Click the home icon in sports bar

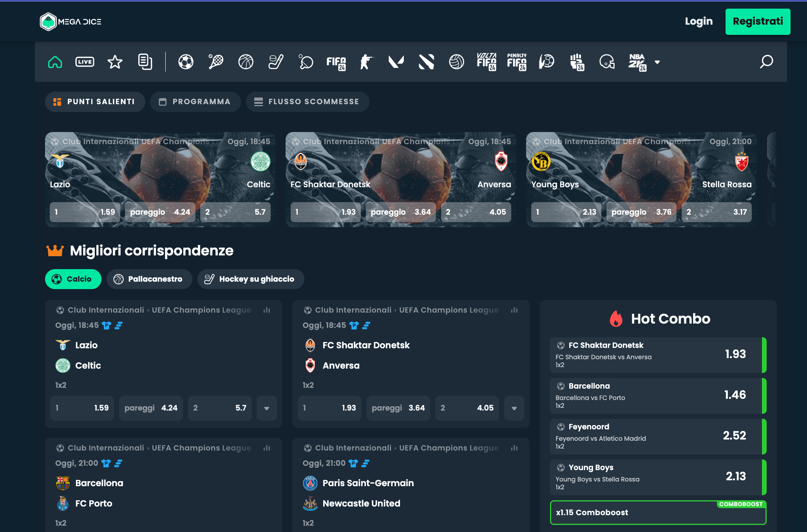pyautogui.click(x=55, y=62)
